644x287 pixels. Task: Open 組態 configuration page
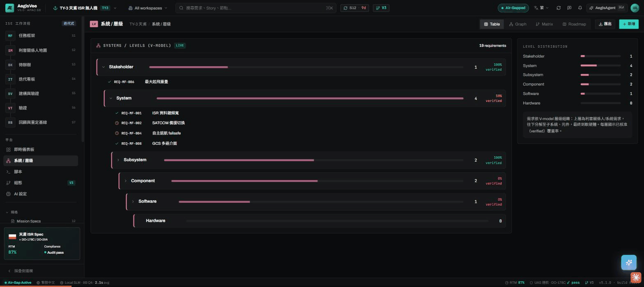(41, 183)
